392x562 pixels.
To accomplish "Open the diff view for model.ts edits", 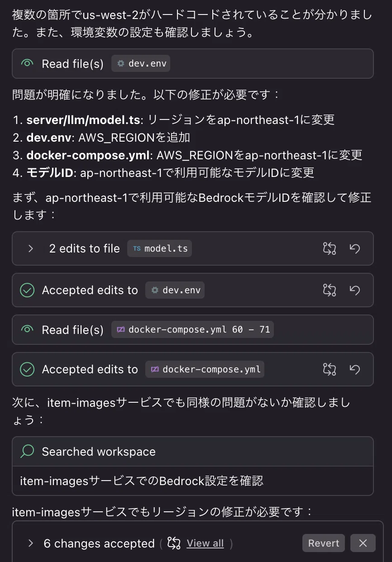I will pos(329,248).
